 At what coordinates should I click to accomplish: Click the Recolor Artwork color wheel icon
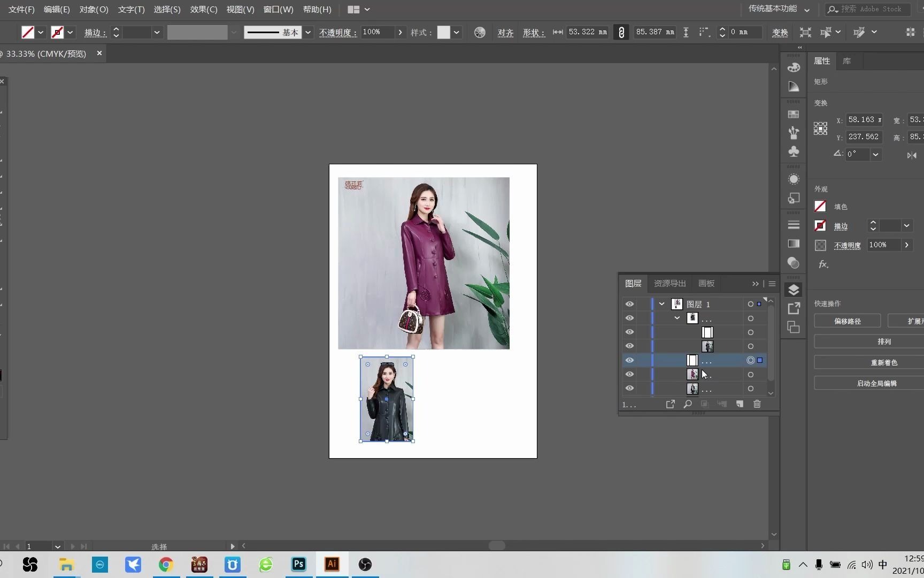[480, 33]
